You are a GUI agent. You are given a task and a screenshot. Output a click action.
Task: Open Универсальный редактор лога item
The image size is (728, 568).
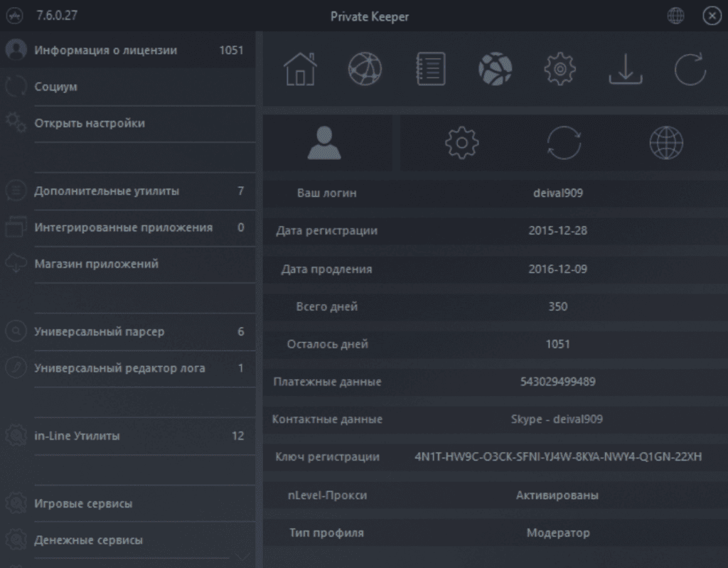pos(128,368)
